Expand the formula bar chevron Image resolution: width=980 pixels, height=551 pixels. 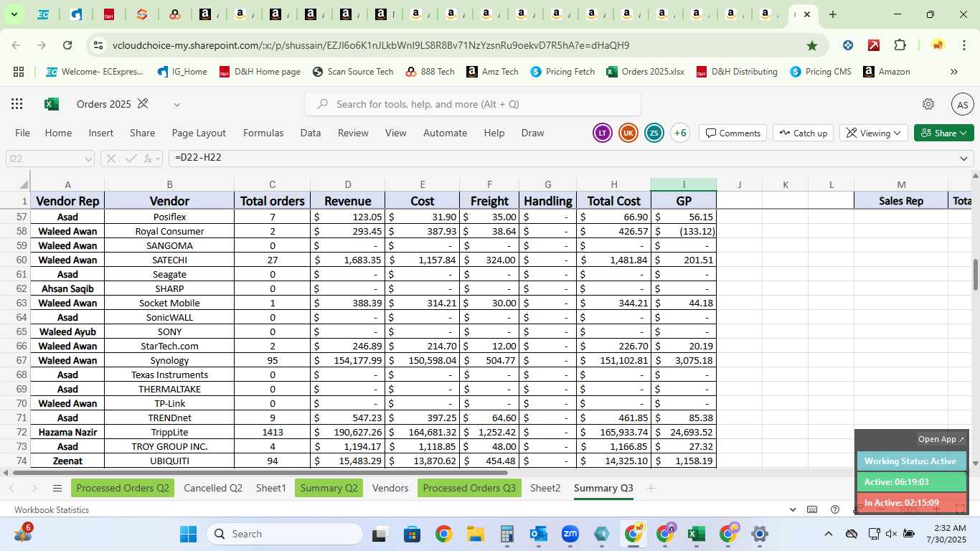(963, 159)
